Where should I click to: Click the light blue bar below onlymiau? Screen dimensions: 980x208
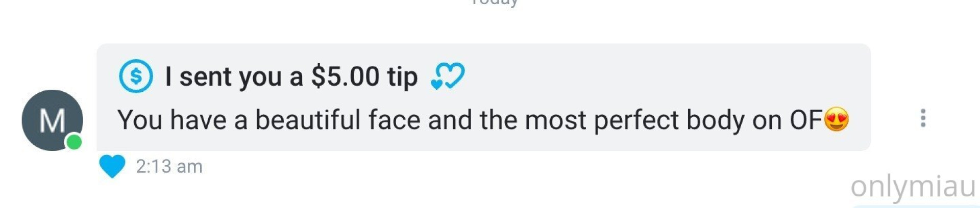pos(916,206)
